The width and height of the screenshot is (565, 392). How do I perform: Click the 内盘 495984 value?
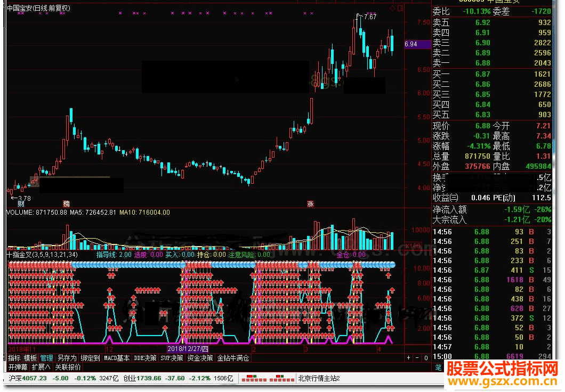pos(538,166)
